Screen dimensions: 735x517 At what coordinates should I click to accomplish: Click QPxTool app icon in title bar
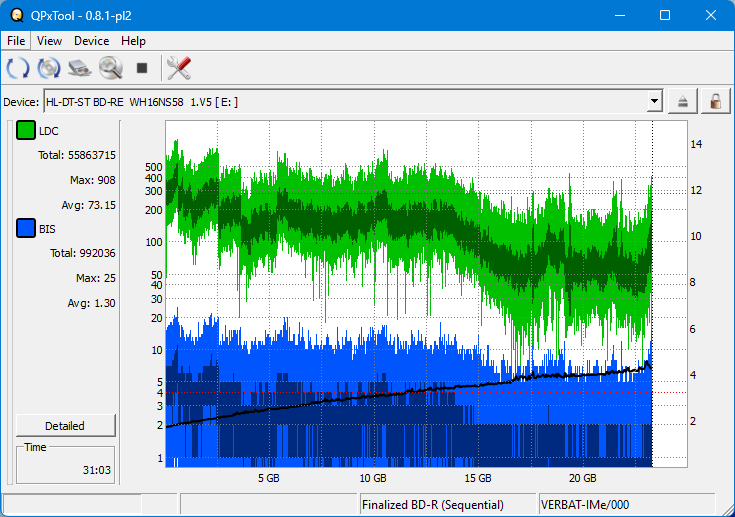pyautogui.click(x=17, y=15)
